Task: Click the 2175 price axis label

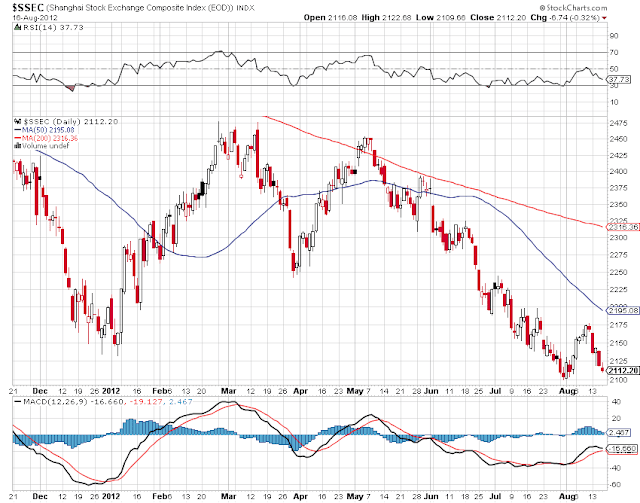Action: [x=618, y=325]
